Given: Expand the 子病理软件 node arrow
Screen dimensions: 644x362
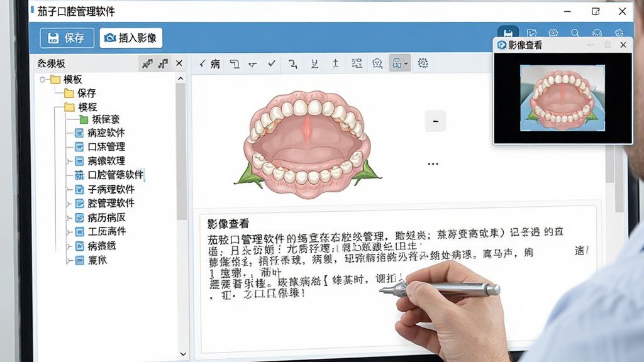Looking at the screenshot, I should coord(69,189).
